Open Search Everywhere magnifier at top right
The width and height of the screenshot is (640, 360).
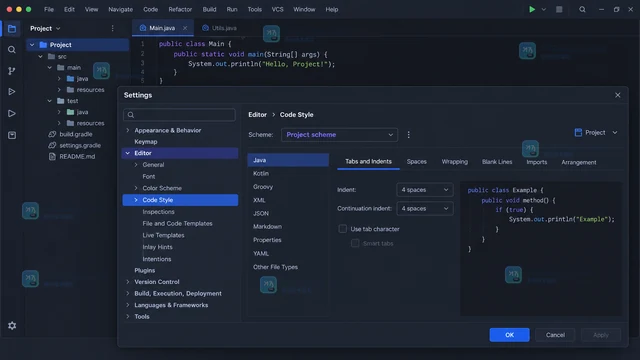pos(582,9)
